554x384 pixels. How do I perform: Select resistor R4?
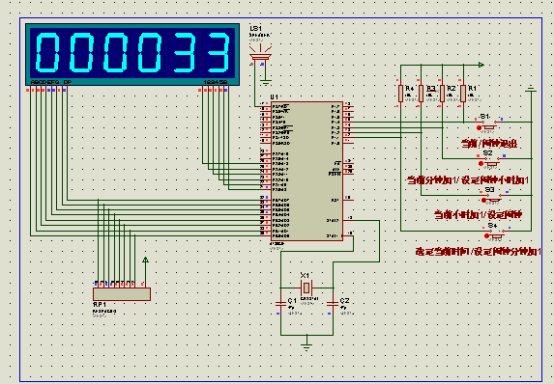(400, 93)
